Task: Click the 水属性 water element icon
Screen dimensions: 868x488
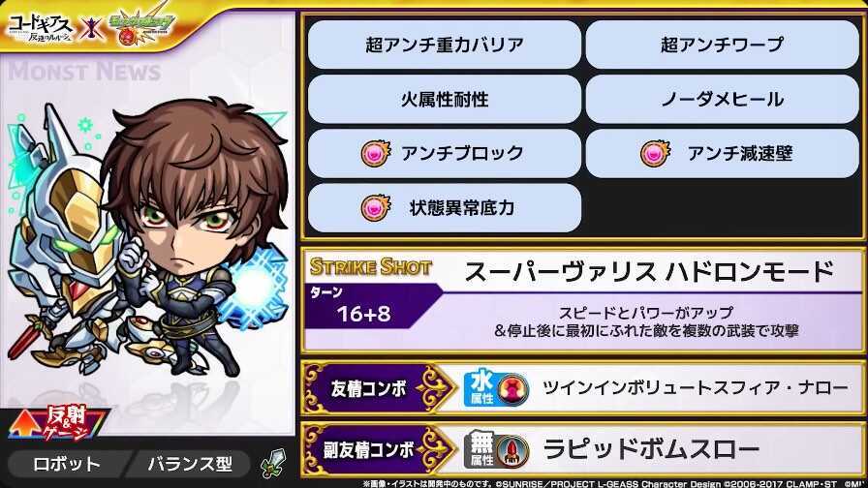Action: pos(480,388)
